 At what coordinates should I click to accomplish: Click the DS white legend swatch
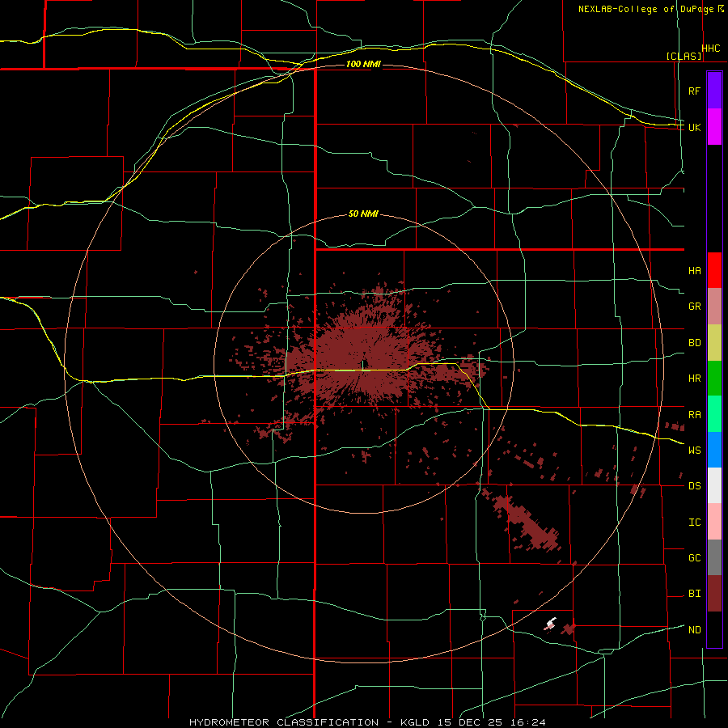click(x=714, y=485)
